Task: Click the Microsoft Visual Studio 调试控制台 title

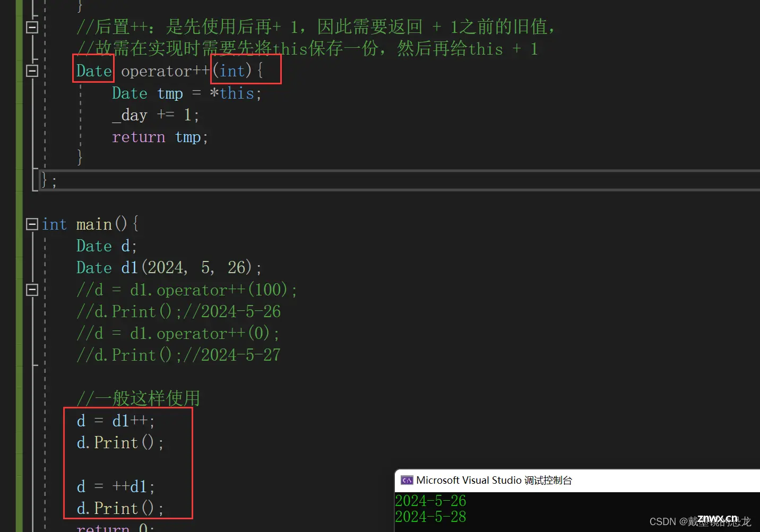Action: [x=494, y=480]
